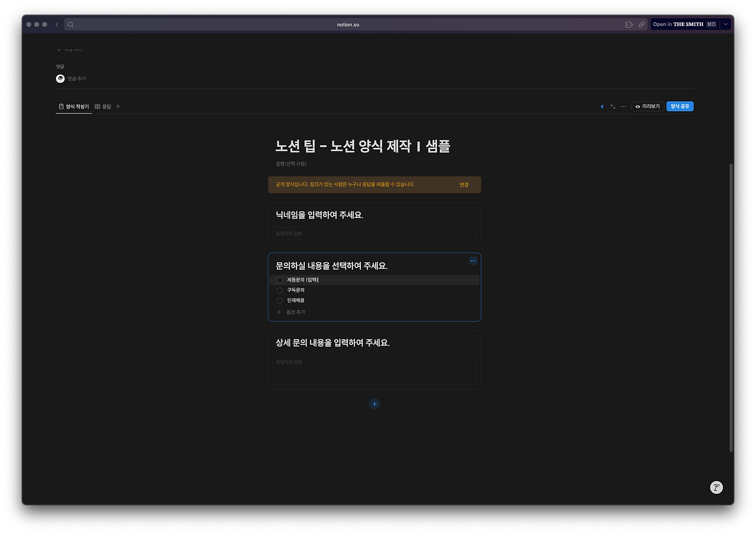This screenshot has height=534, width=756.
Task: Add a new view with the + icon beside 응답
Action: [x=118, y=106]
